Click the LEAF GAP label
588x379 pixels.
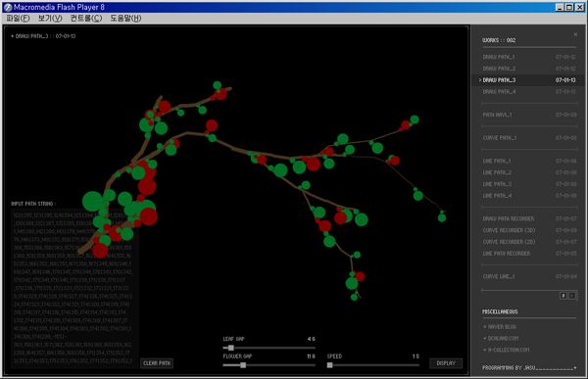point(233,339)
